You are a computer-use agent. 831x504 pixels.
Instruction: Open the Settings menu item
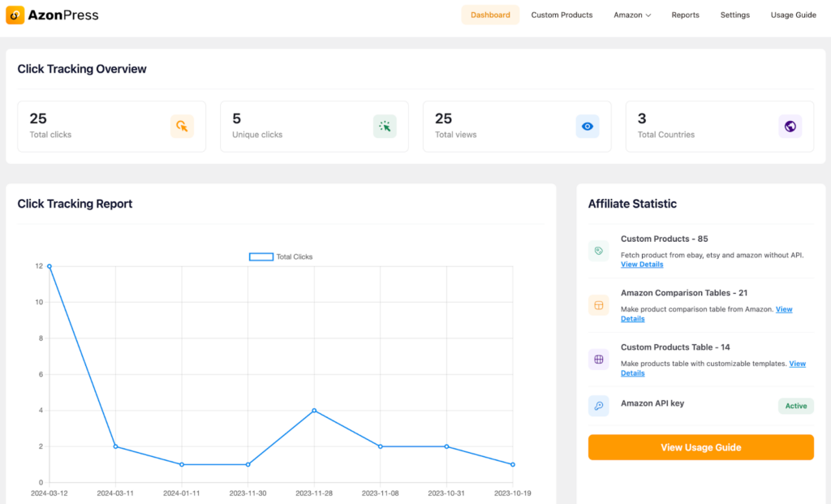point(734,15)
